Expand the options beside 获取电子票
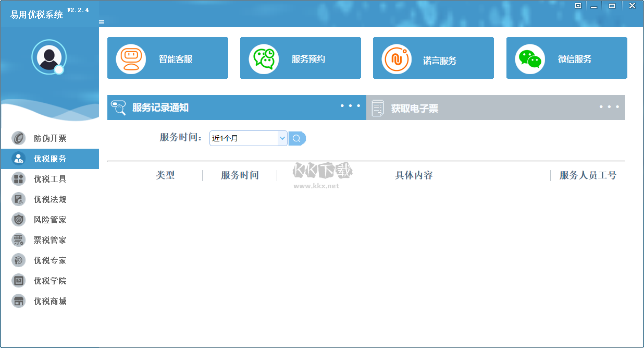The image size is (644, 348). [x=608, y=106]
